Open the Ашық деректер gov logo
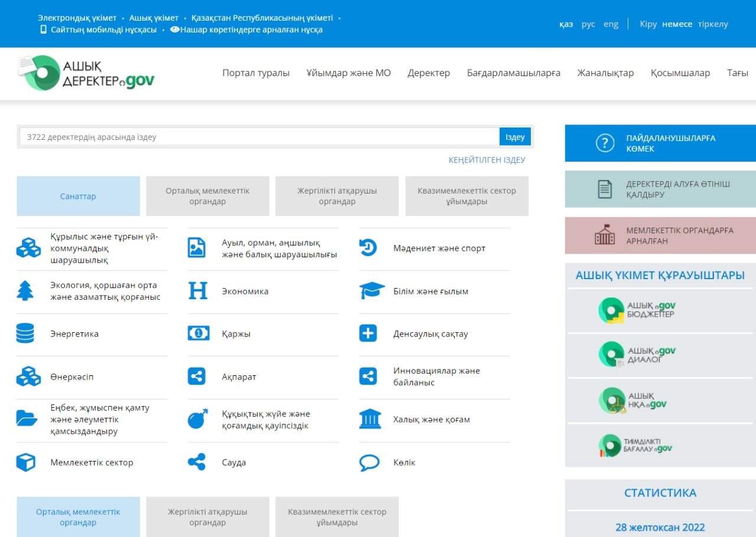 [x=86, y=73]
